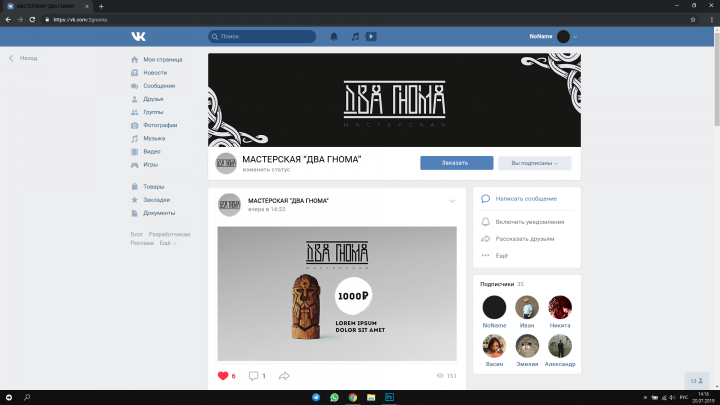The height and width of the screenshot is (405, 720).
Task: Open the Windows Start button
Action: 9,398
